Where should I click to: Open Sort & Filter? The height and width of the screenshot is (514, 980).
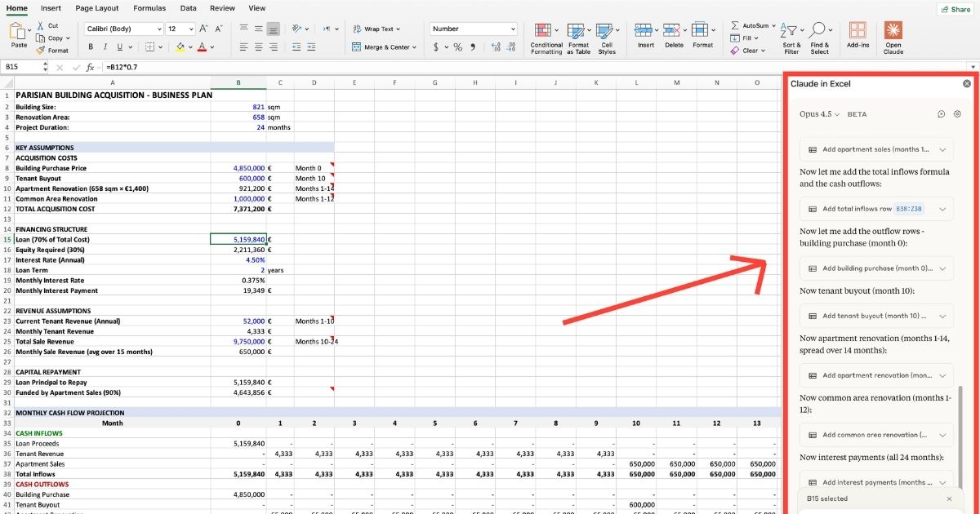(x=791, y=38)
